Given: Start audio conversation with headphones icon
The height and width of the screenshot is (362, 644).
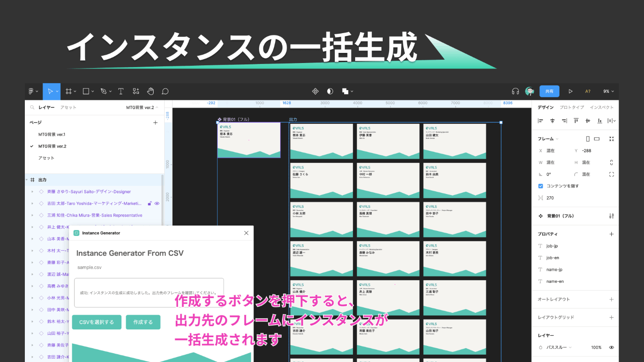Looking at the screenshot, I should [516, 92].
